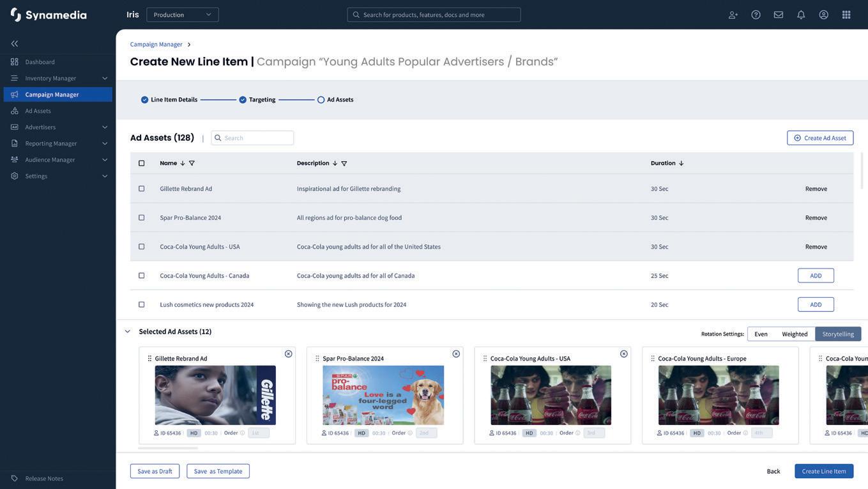
Task: Click Order info icon on Gillette card
Action: (243, 433)
